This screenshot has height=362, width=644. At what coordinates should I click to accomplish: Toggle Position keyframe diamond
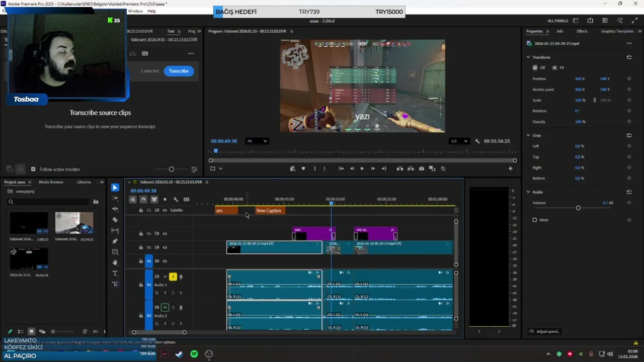click(x=629, y=79)
